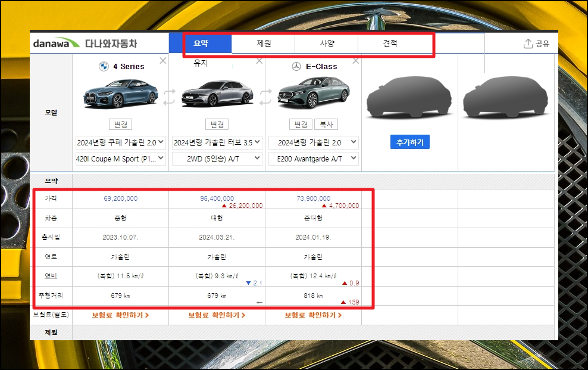
Task: Click 복사 under the E-Class
Action: 326,124
